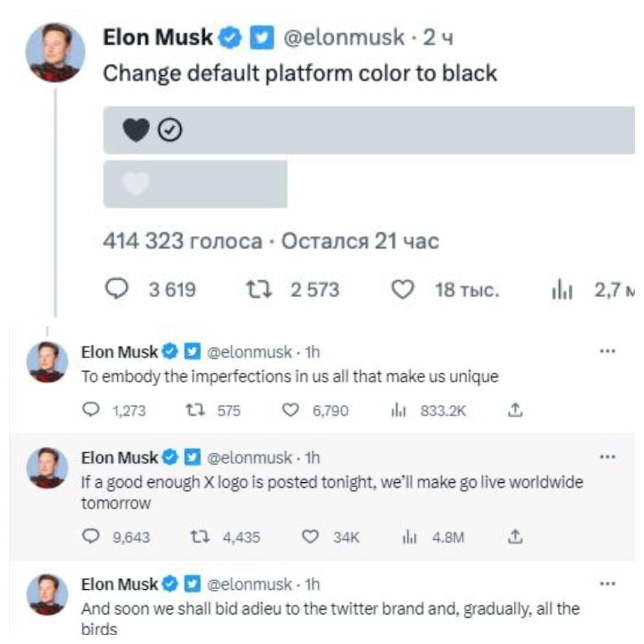
Task: Retweet the poll tweet with 2 573 retweets
Action: 260,290
